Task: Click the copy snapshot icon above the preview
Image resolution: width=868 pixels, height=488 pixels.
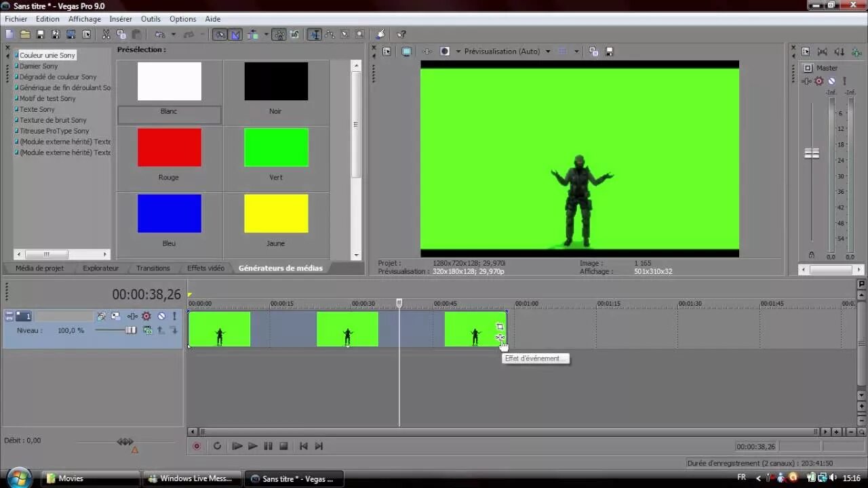Action: tap(593, 52)
